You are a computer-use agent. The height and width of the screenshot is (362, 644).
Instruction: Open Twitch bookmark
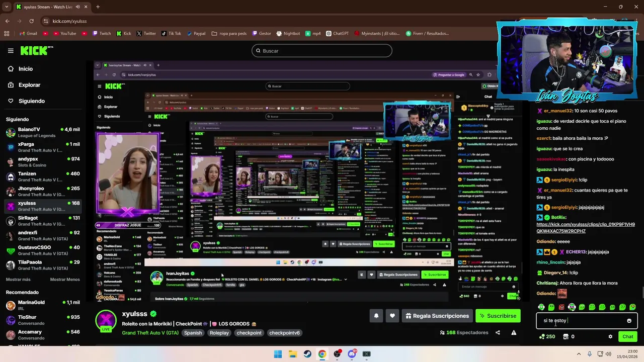[x=101, y=34]
